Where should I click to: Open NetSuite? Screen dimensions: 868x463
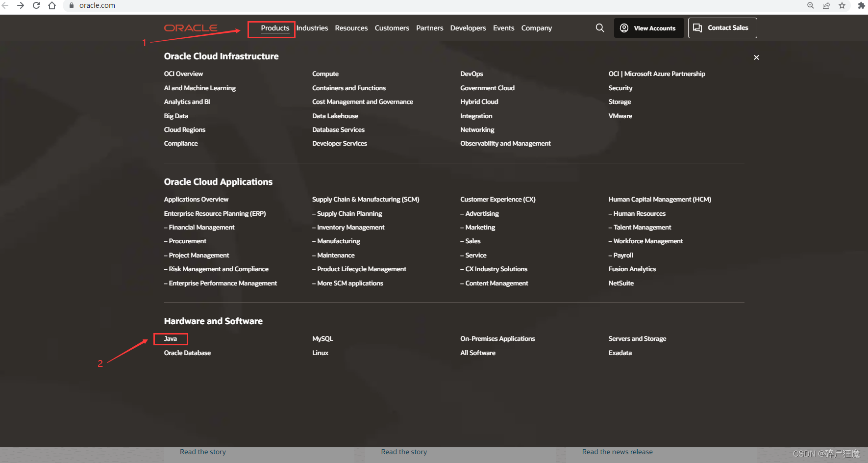click(x=621, y=283)
